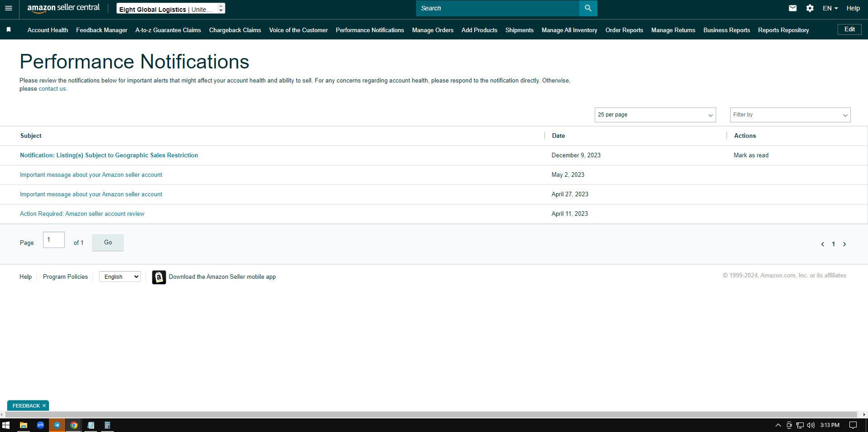868x432 pixels.
Task: Open Action Required account review notification
Action: [82, 214]
